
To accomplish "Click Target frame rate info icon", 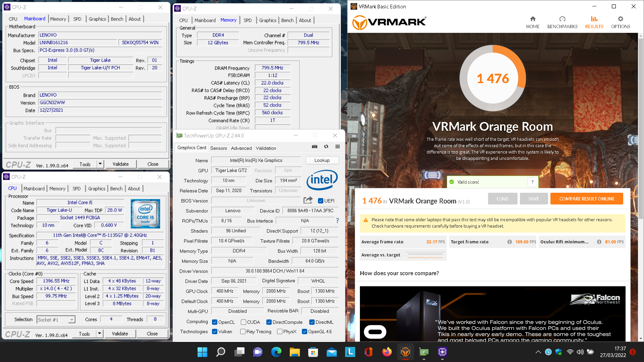I will click(x=509, y=242).
